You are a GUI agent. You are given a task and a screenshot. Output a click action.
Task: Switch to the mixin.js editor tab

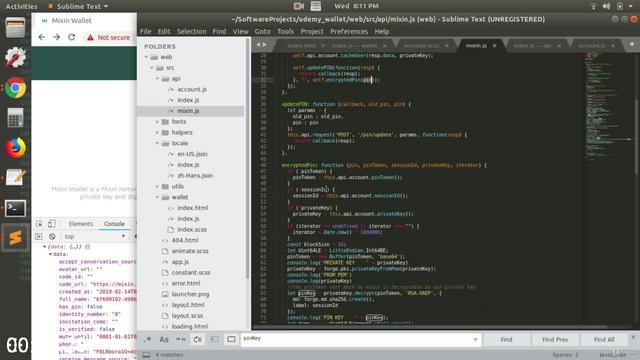click(x=476, y=46)
